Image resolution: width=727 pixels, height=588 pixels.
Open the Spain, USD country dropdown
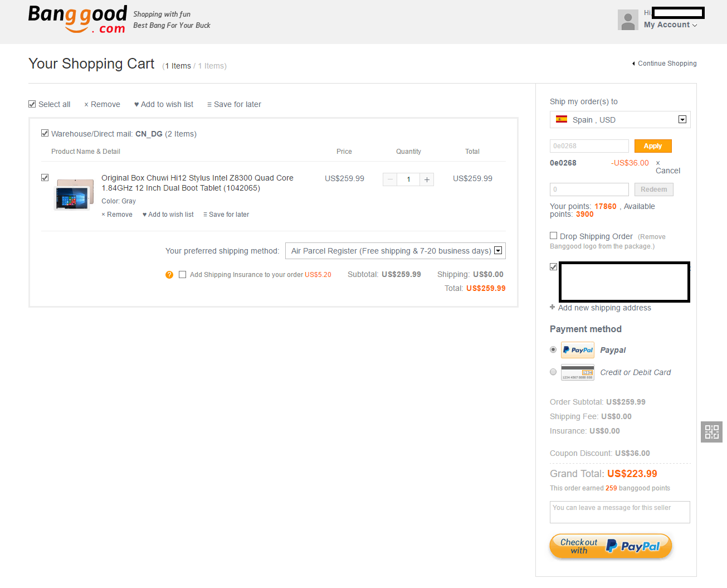coord(620,120)
